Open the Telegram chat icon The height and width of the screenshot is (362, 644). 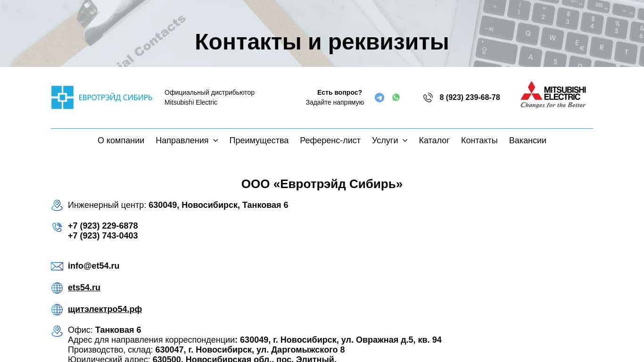pos(380,98)
